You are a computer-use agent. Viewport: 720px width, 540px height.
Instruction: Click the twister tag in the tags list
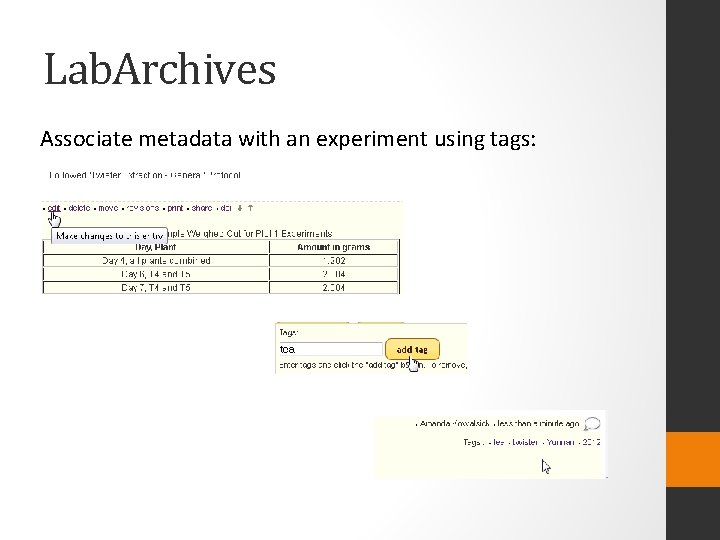point(525,442)
